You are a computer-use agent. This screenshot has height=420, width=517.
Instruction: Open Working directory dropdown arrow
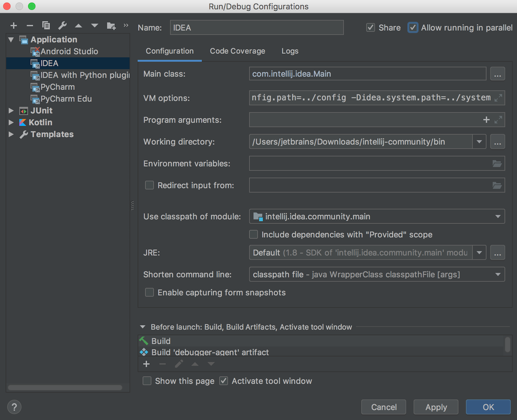click(479, 142)
